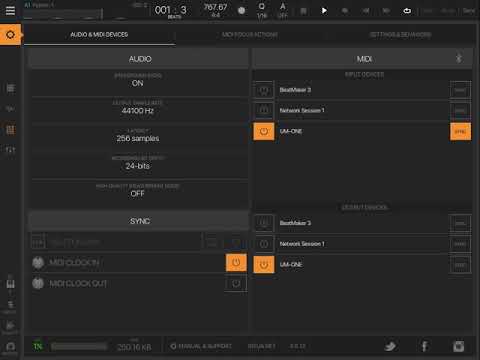Click the SYNC section header
480x360 pixels.
[x=139, y=221]
